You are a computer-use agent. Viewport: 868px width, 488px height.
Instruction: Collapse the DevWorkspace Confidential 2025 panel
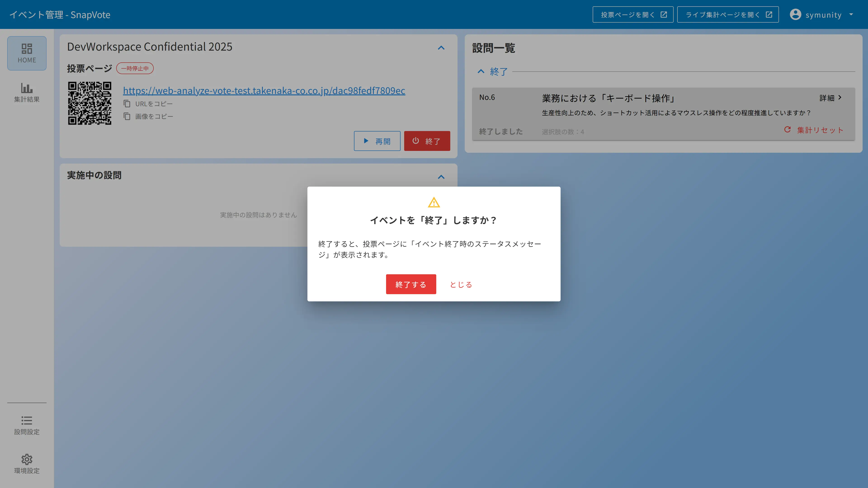[441, 48]
